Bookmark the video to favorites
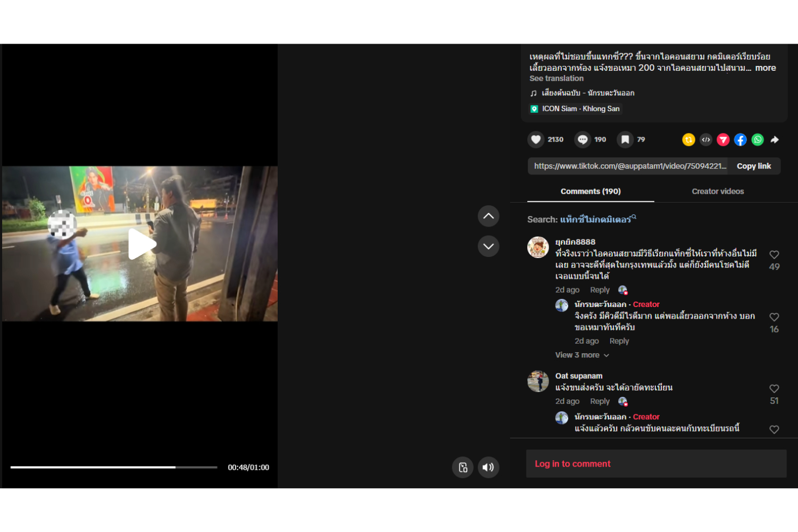The image size is (798, 532). pyautogui.click(x=625, y=139)
